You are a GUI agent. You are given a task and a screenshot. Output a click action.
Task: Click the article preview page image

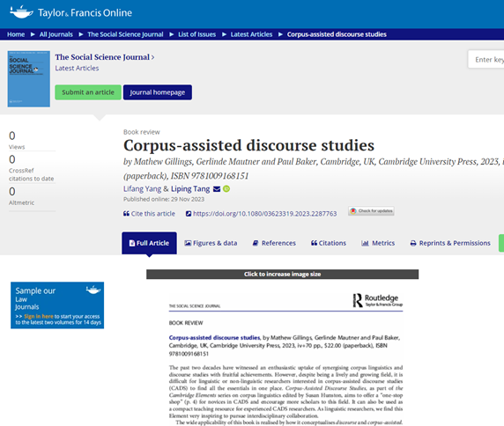(x=283, y=353)
